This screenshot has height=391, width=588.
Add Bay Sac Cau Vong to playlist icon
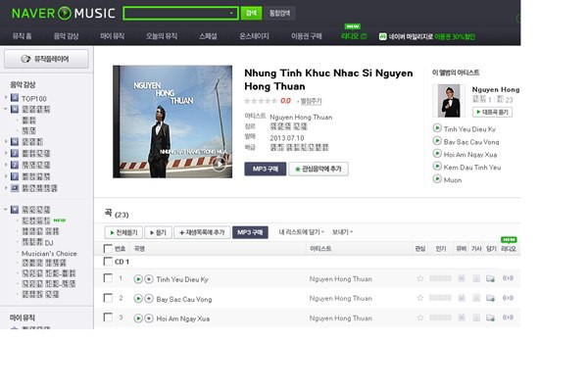coord(149,299)
